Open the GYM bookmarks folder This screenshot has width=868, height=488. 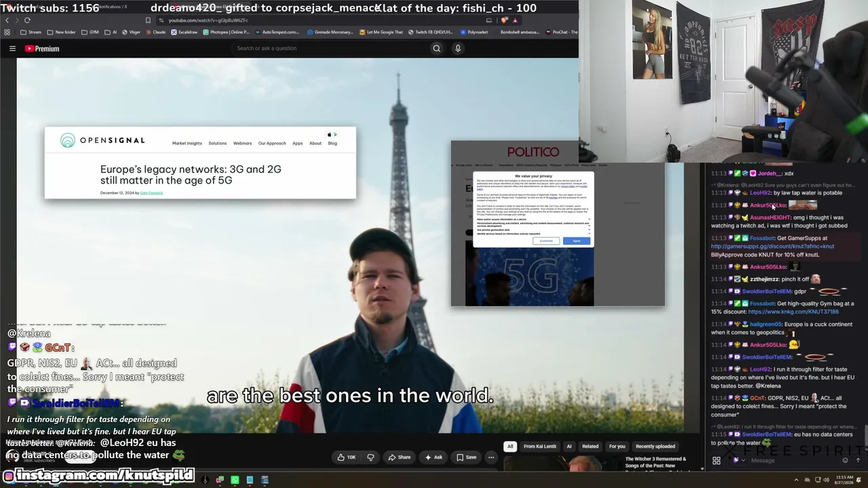click(x=90, y=32)
